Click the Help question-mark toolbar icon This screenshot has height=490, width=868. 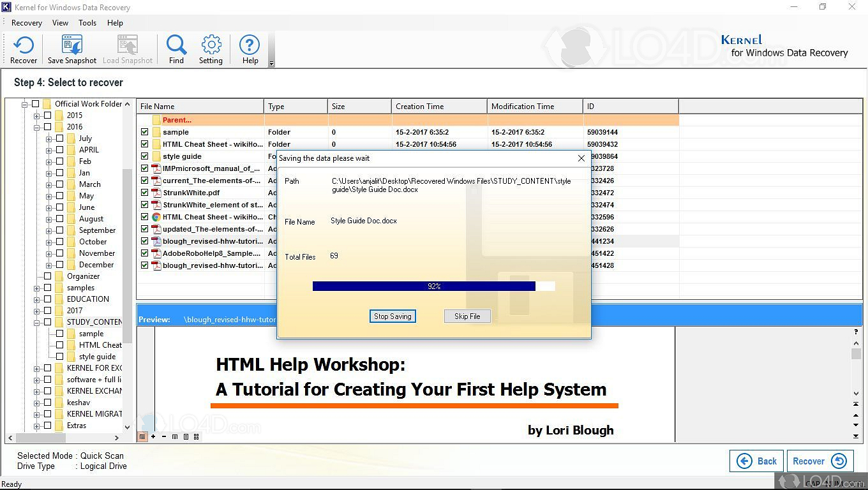pos(250,50)
